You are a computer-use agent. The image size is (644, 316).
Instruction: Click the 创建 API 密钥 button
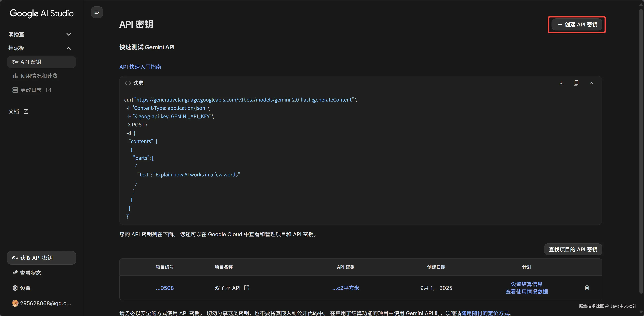tap(577, 24)
